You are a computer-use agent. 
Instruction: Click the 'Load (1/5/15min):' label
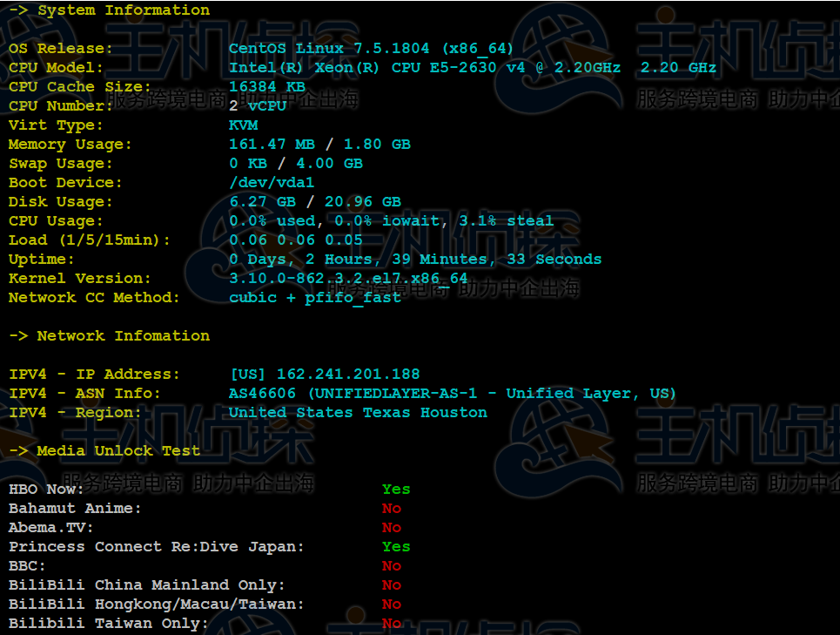(90, 240)
